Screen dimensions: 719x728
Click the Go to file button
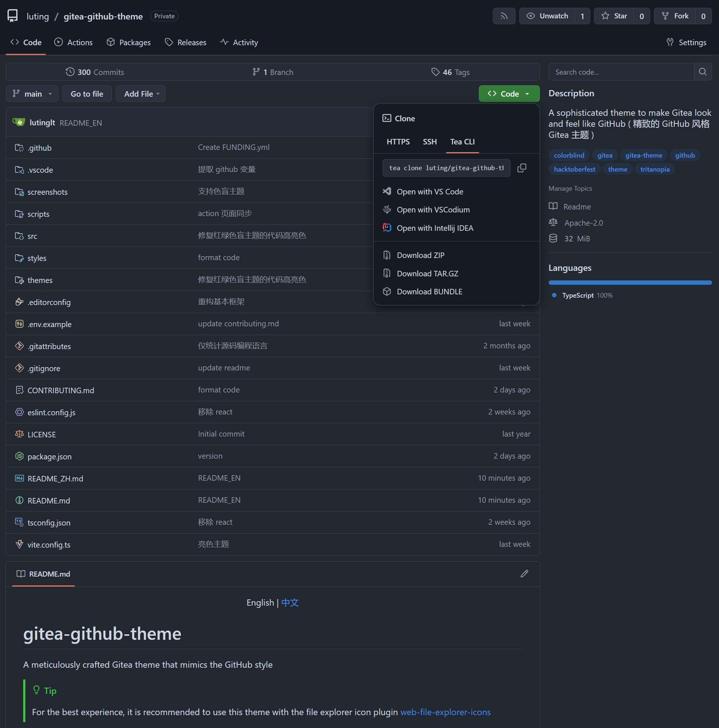tap(87, 94)
